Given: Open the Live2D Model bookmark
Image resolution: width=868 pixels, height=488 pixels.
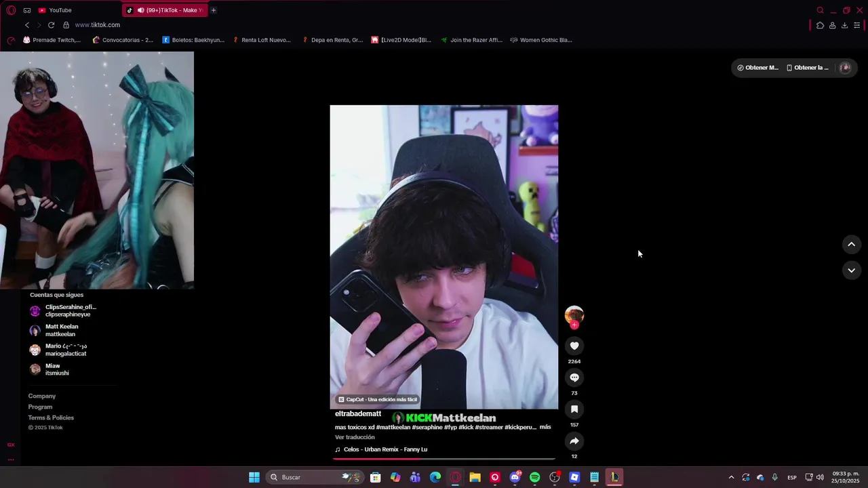Looking at the screenshot, I should tap(401, 40).
